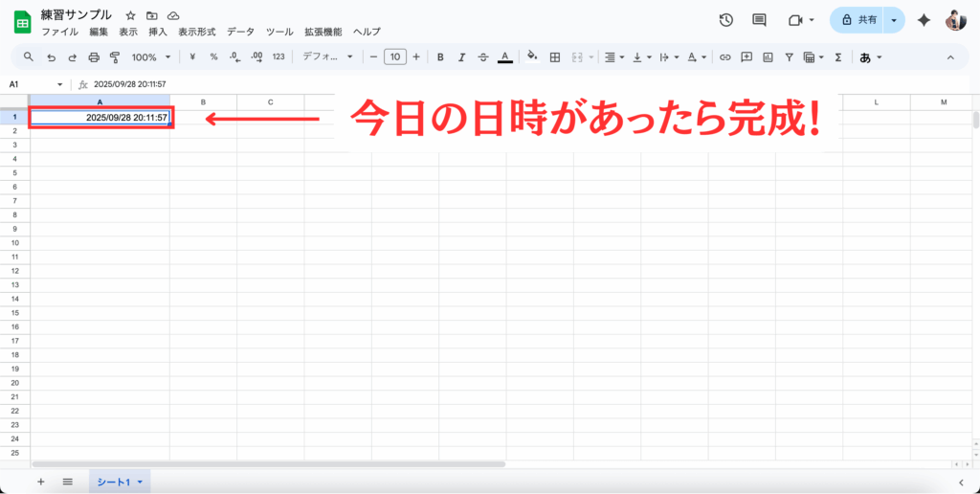980x494 pixels.
Task: Click the print icon
Action: [x=94, y=57]
